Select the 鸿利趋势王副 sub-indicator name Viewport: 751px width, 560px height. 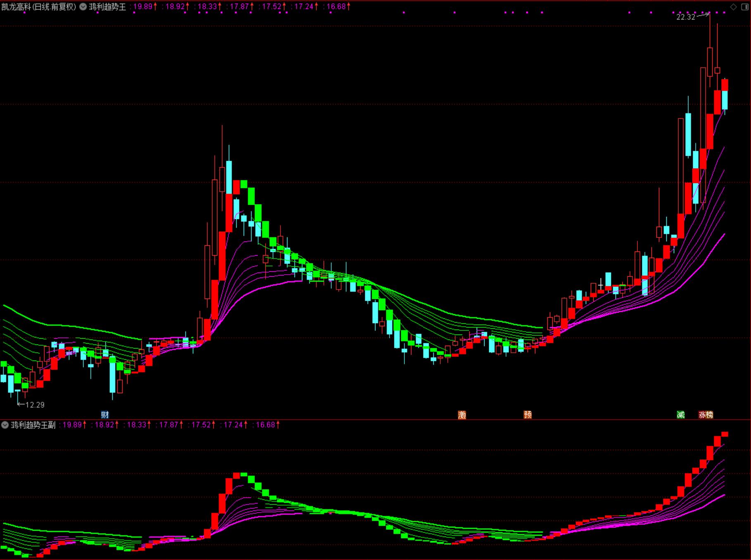coord(33,425)
